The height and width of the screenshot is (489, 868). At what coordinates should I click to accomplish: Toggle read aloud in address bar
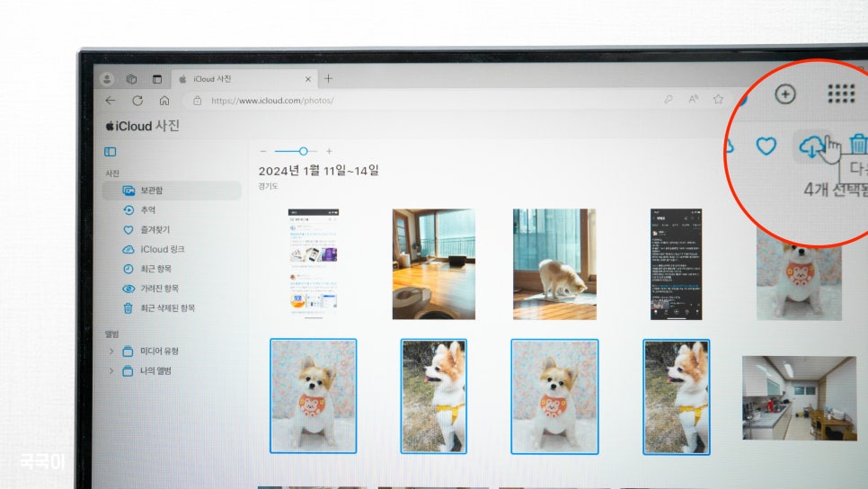pyautogui.click(x=693, y=99)
